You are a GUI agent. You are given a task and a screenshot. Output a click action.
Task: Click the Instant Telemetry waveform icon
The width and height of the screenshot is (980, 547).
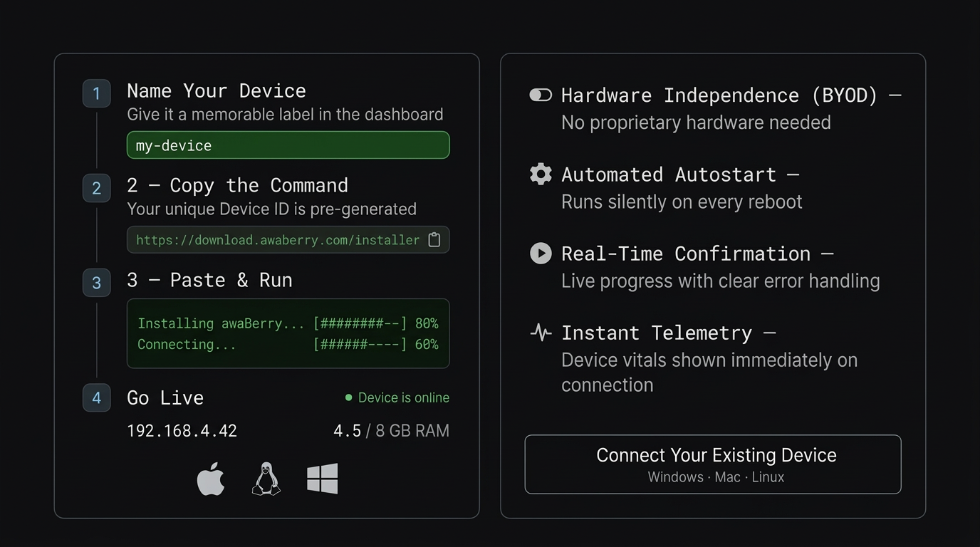tap(541, 332)
